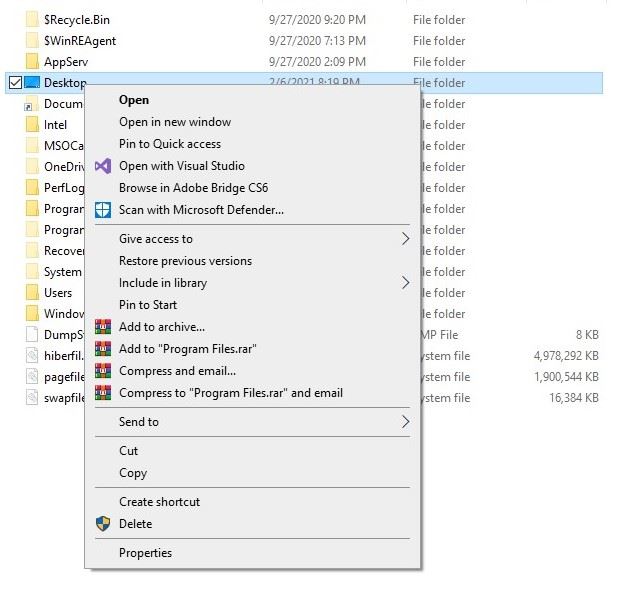Select the $WinREAgent folder name
Screen dimensions: 641x605
(x=80, y=41)
